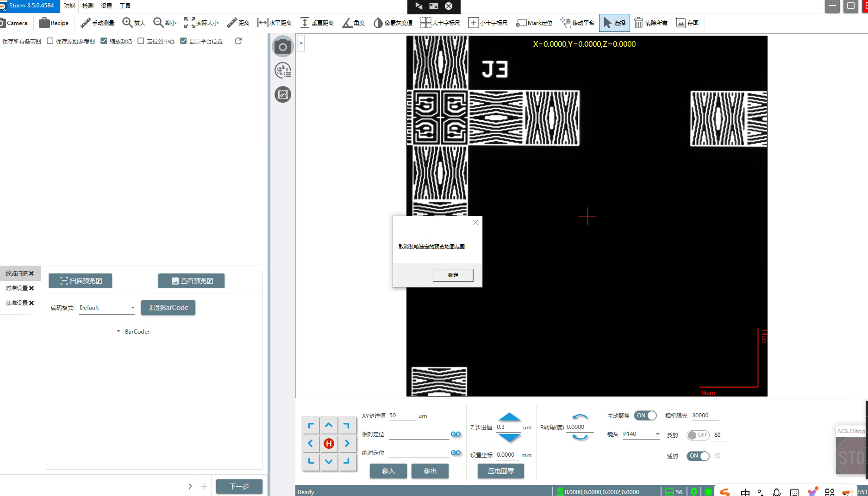Open the 编码格式 Default dropdown

click(x=106, y=308)
